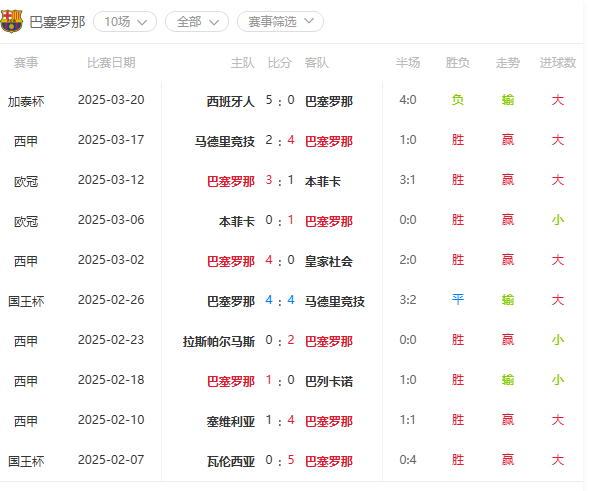Click the 比赛日期 column header
The image size is (589, 491).
[111, 63]
